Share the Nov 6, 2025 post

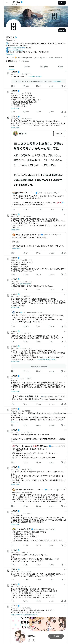point(65,112)
